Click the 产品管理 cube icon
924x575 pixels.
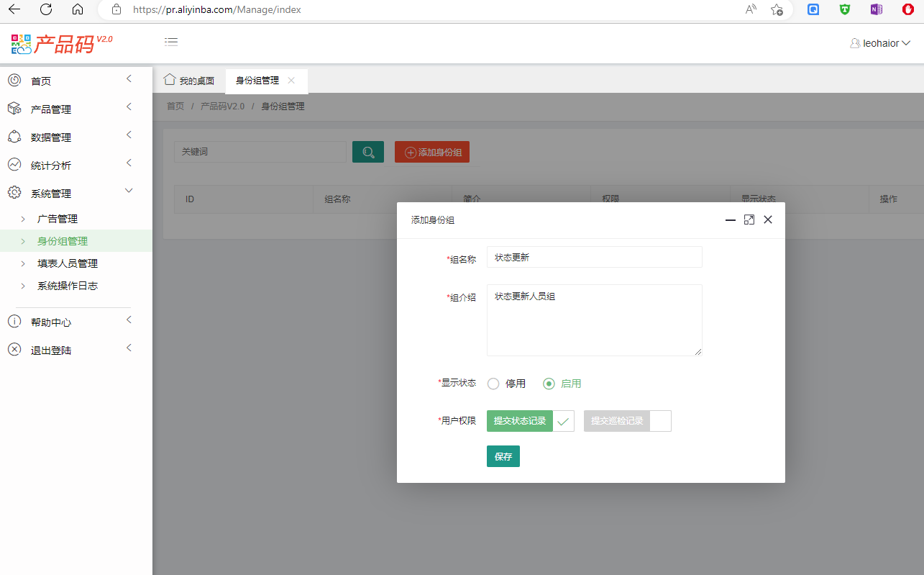(x=14, y=109)
